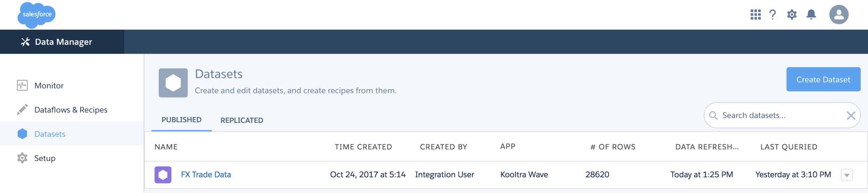Click the Datasets page heading
The image size is (868, 193).
(x=219, y=74)
